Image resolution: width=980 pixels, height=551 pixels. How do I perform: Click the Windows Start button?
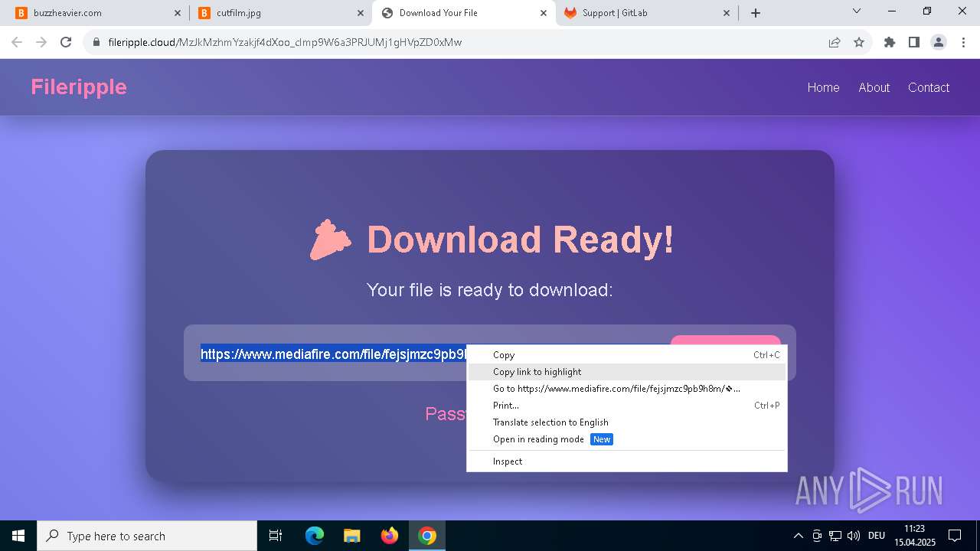coord(18,536)
